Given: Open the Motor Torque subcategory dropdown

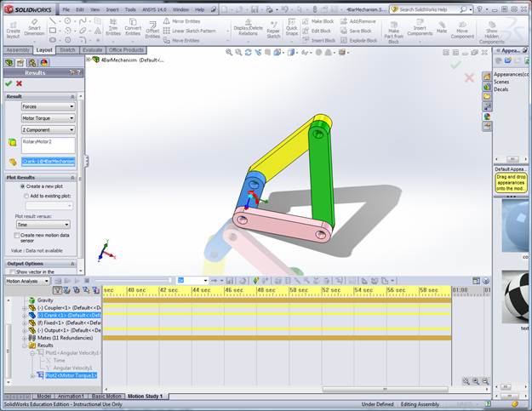Looking at the screenshot, I should 48,118.
